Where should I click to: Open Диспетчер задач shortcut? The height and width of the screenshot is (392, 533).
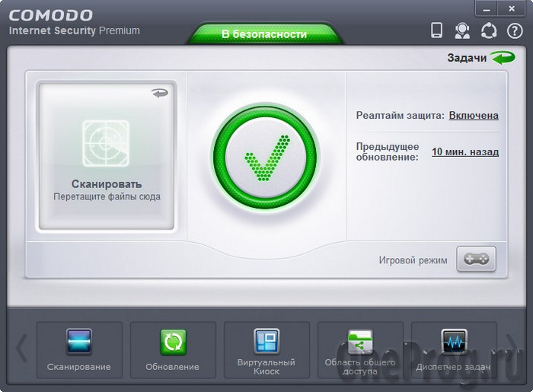454,350
